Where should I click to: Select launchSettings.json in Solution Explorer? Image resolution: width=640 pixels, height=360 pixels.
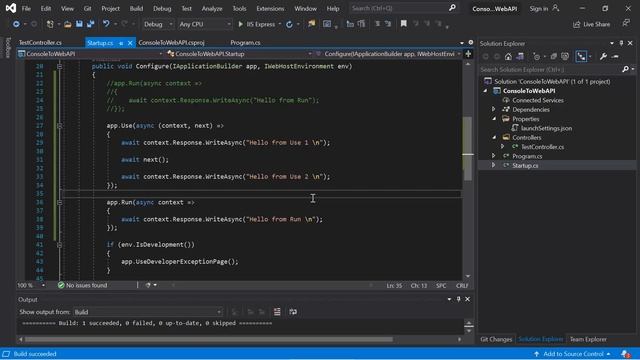tap(546, 128)
